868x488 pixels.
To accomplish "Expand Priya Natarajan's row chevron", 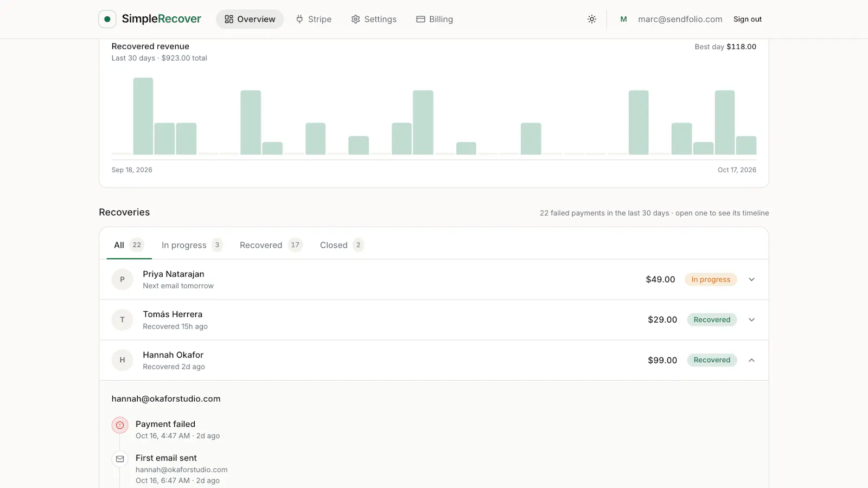I will coord(752,279).
